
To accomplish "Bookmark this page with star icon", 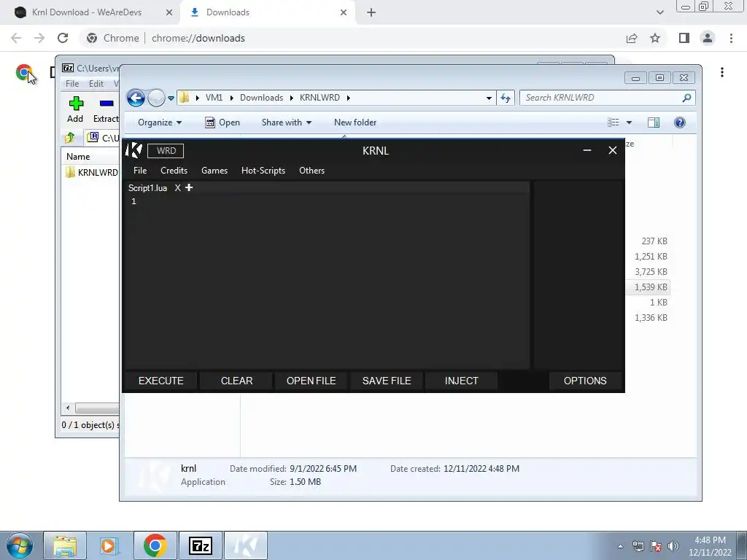I will (655, 38).
